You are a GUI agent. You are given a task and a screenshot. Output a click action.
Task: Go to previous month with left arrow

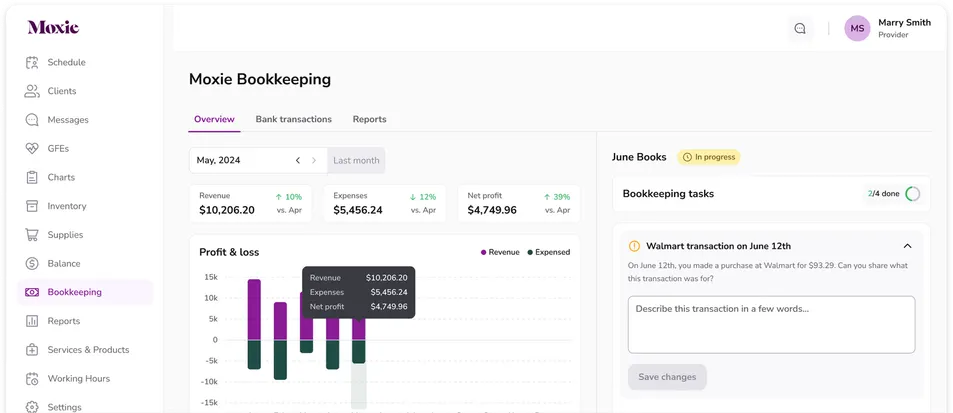[x=298, y=160]
